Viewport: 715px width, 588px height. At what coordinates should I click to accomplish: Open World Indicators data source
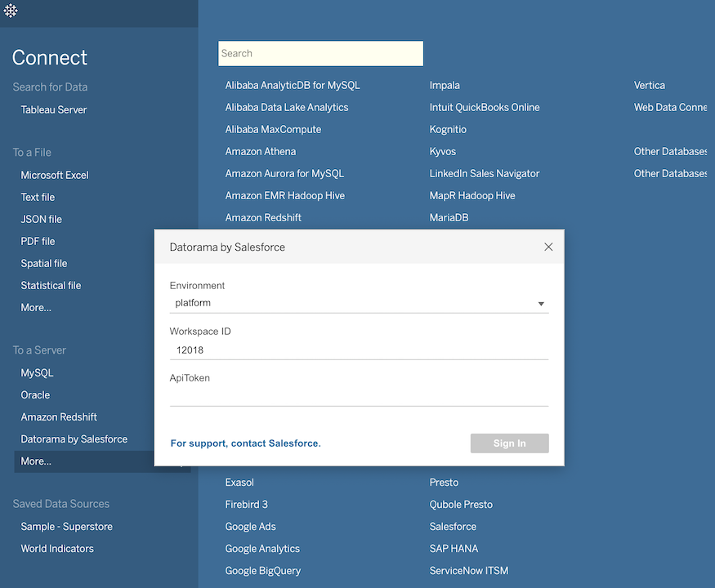(57, 549)
